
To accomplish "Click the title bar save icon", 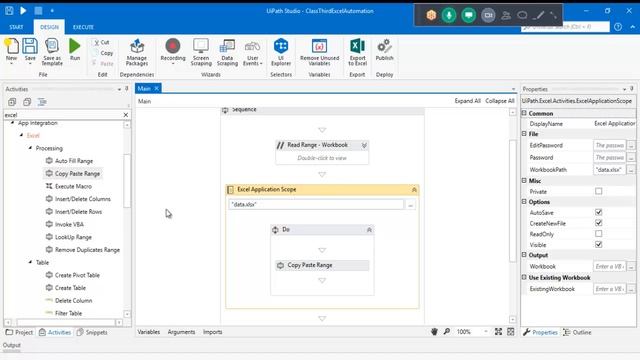I will click(x=9, y=11).
